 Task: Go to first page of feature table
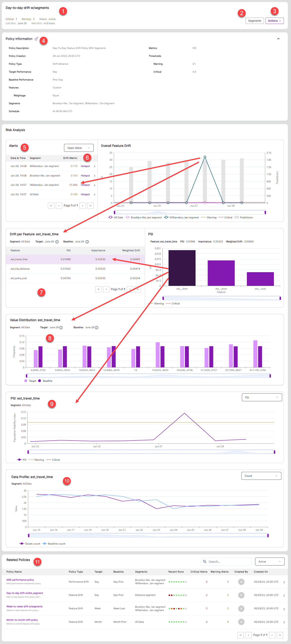coord(98,289)
